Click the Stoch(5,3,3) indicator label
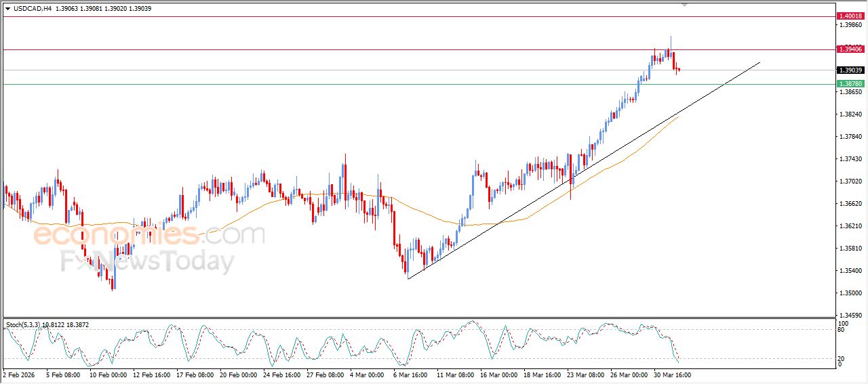 coord(23,325)
